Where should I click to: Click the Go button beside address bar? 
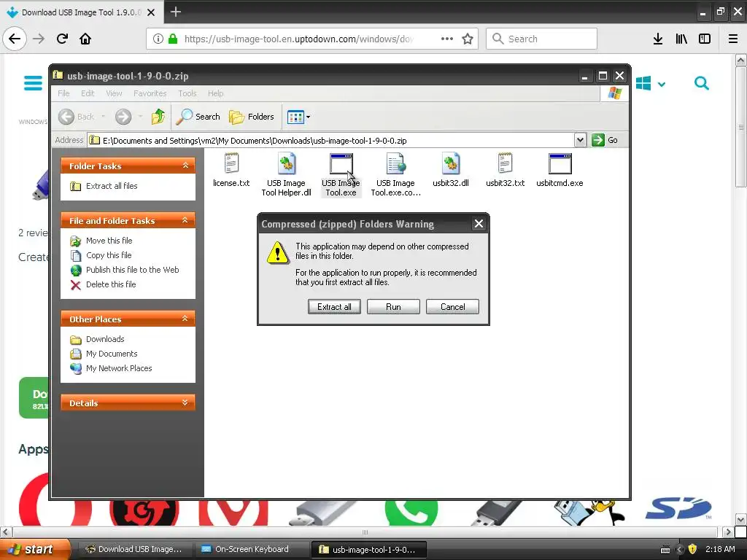coord(605,140)
